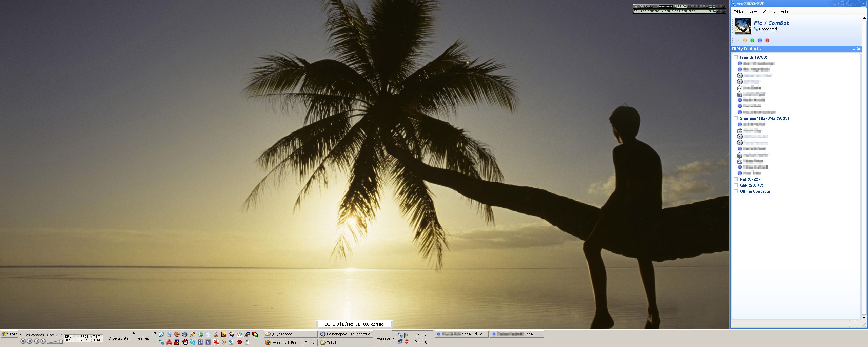868x347 pixels.
Task: Expand the Offline Contacts group
Action: pos(736,191)
